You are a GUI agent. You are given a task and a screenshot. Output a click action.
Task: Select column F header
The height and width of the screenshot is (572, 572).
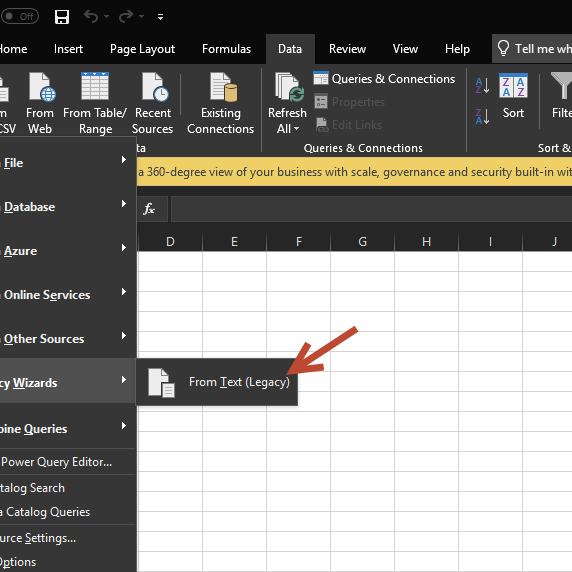click(298, 241)
